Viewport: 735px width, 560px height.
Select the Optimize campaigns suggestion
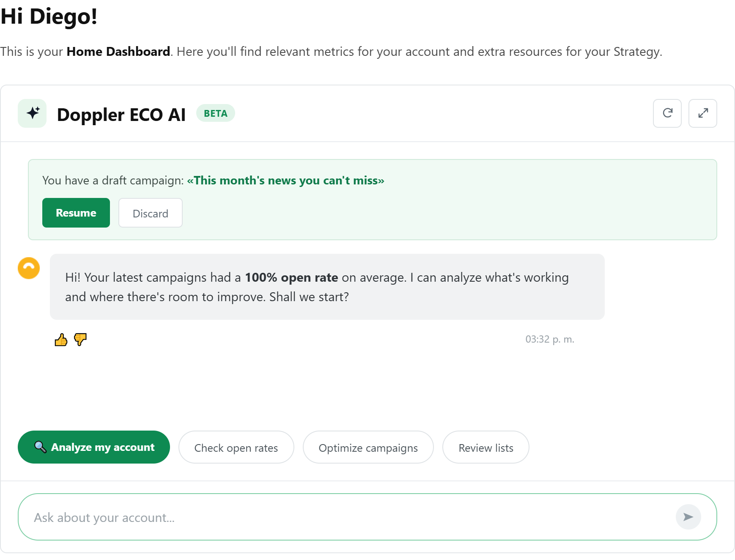[x=368, y=447]
